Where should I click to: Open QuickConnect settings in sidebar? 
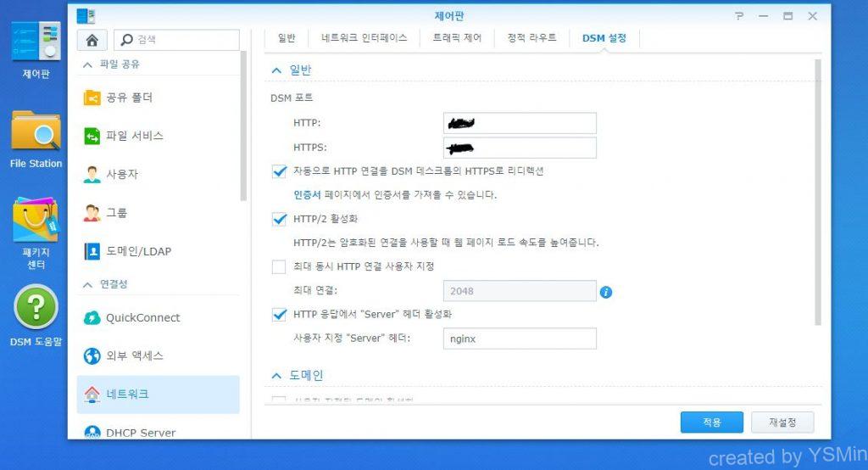click(x=142, y=318)
